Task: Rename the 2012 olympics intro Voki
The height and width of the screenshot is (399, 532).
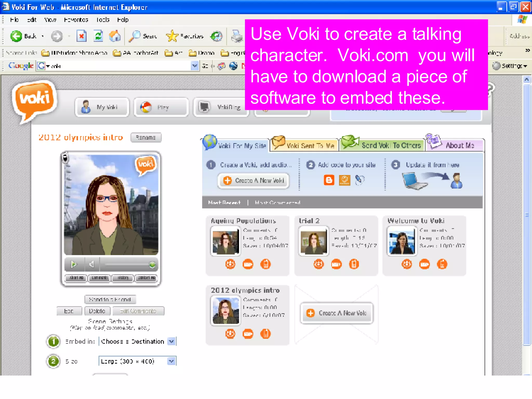Action: point(146,137)
